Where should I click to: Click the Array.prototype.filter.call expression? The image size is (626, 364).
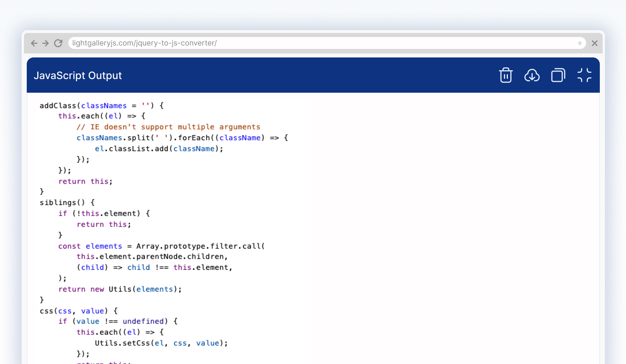(200, 246)
